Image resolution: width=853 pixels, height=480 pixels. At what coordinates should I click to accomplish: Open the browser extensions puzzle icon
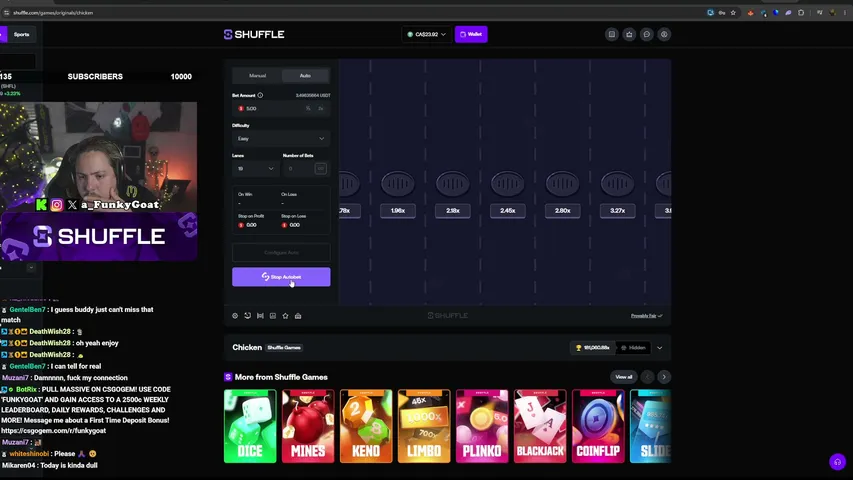801,13
